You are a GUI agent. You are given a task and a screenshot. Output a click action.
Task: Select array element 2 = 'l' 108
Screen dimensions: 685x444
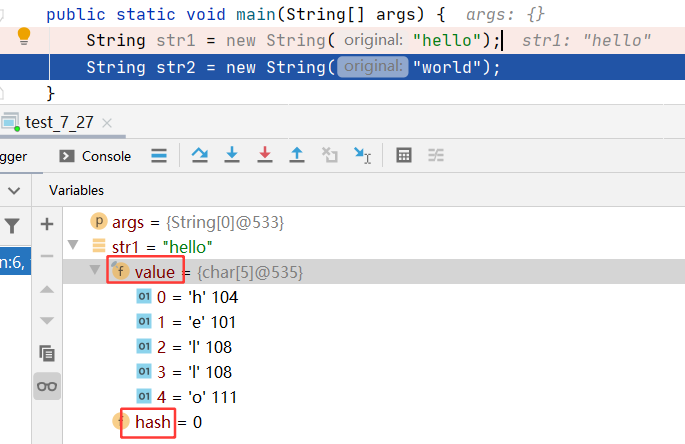pyautogui.click(x=374, y=347)
